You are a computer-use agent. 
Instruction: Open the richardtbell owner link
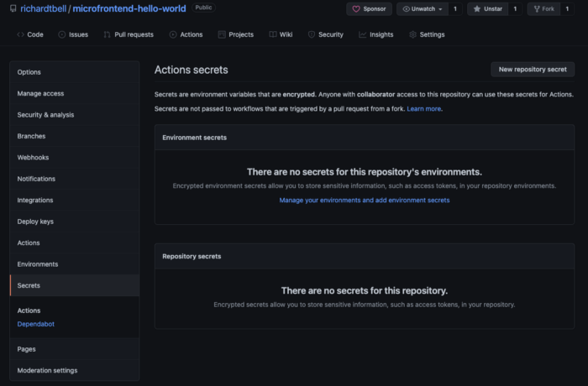pos(43,8)
